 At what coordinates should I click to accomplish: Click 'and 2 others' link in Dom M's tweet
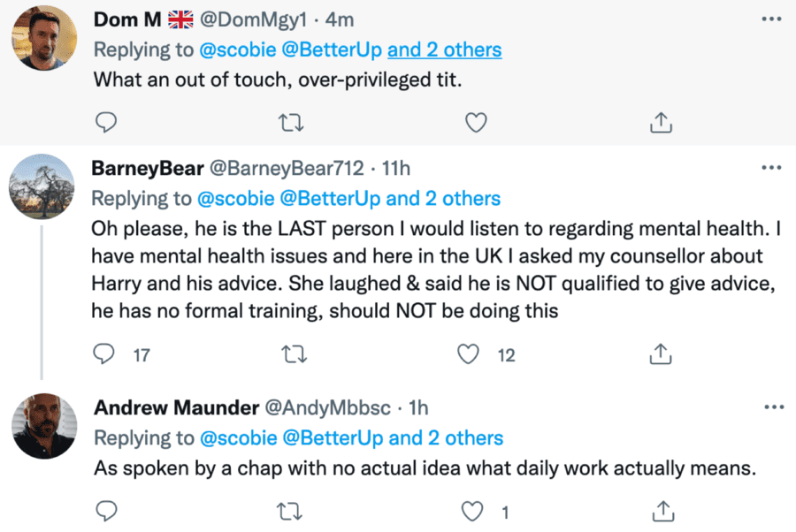click(445, 49)
